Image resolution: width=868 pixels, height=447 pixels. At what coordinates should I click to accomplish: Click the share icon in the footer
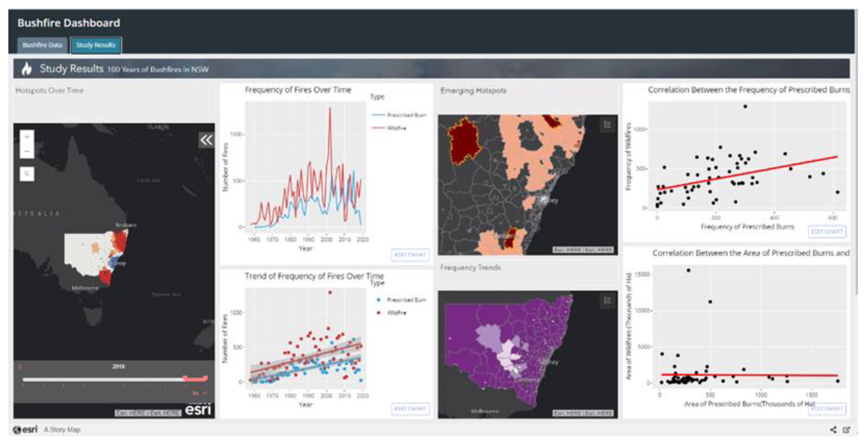click(833, 429)
